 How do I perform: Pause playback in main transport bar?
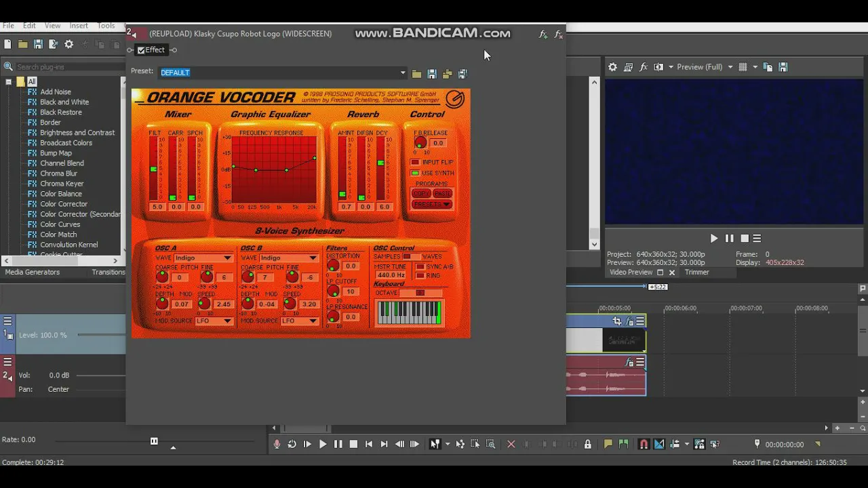point(338,444)
